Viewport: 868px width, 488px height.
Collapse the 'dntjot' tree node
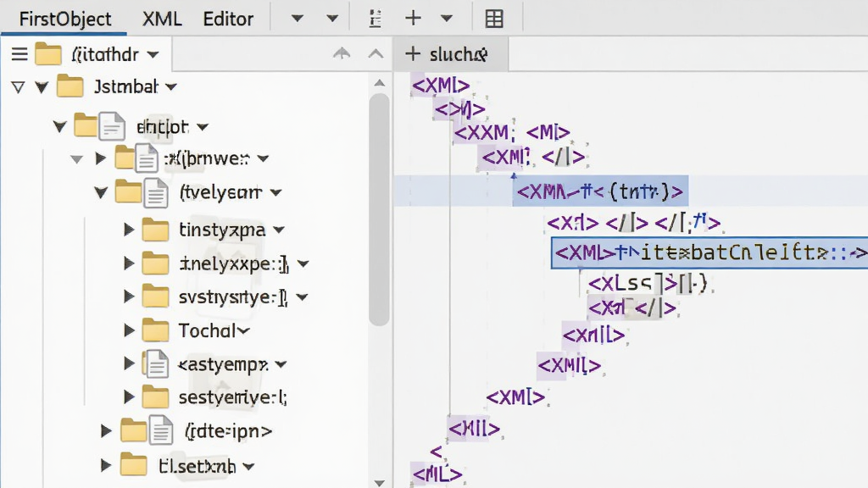coord(60,127)
